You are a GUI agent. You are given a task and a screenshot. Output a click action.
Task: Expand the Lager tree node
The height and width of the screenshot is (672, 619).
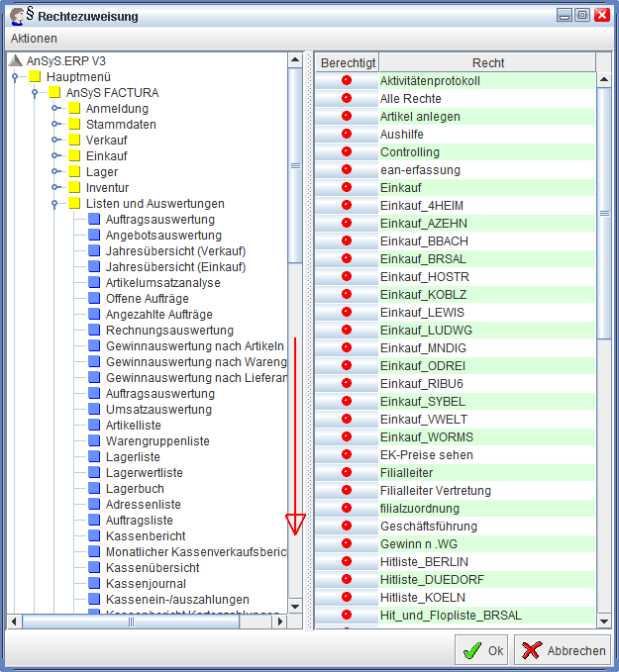[54, 172]
